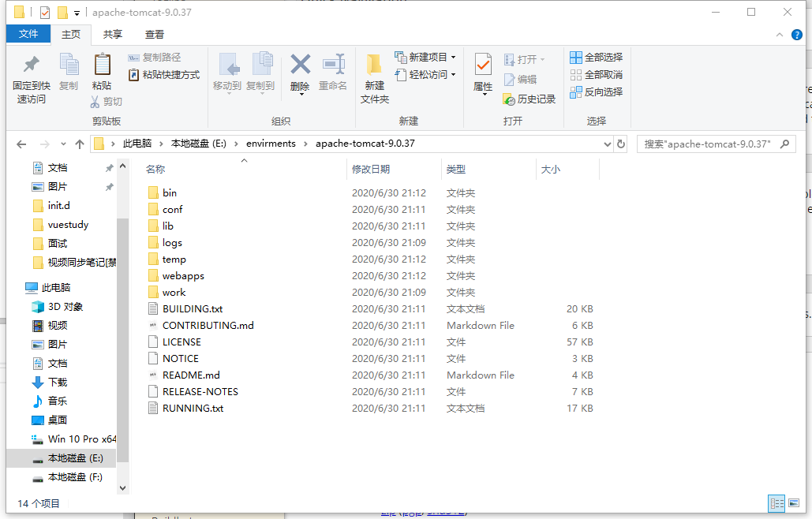The width and height of the screenshot is (812, 519).
Task: Click Invert selection (反向选择)
Action: pyautogui.click(x=596, y=92)
